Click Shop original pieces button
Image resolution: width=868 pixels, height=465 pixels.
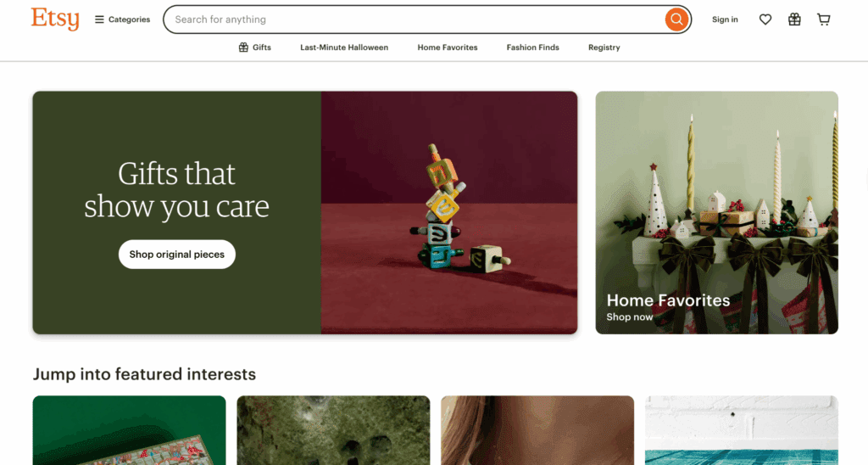pos(177,255)
